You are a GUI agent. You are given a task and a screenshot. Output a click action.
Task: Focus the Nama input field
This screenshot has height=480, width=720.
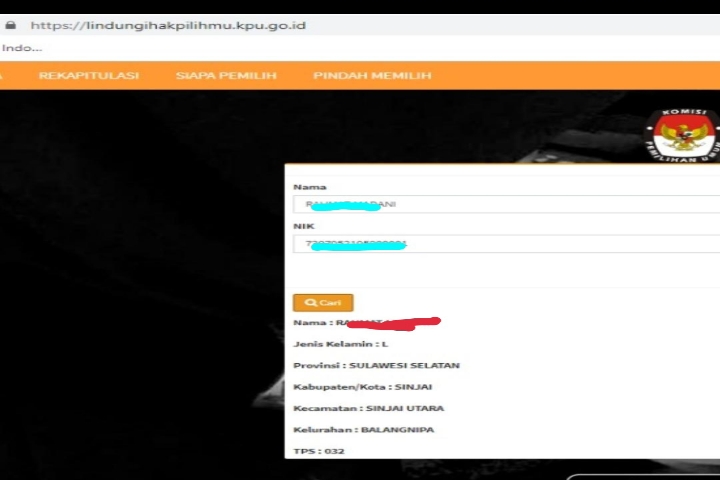[x=506, y=204]
